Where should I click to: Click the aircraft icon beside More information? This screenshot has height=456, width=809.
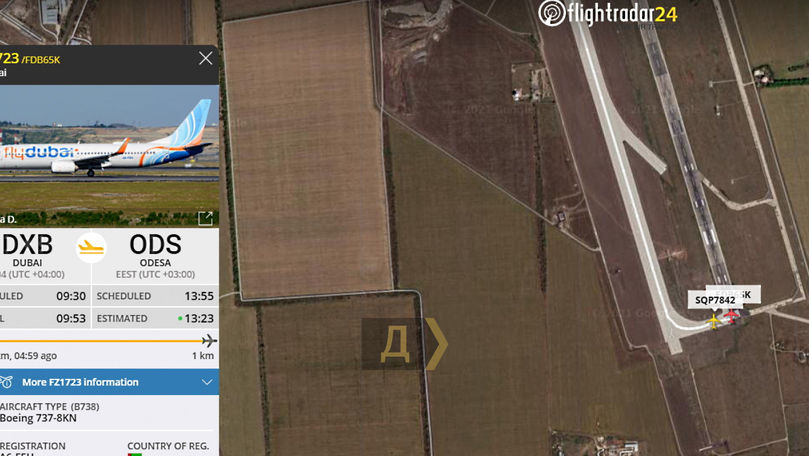[6, 382]
